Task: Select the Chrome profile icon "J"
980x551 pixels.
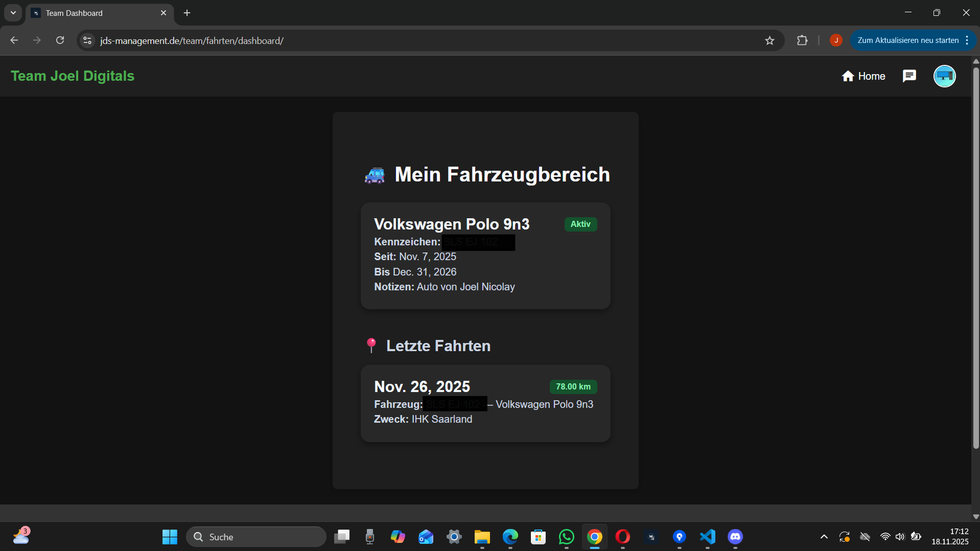Action: 836,40
